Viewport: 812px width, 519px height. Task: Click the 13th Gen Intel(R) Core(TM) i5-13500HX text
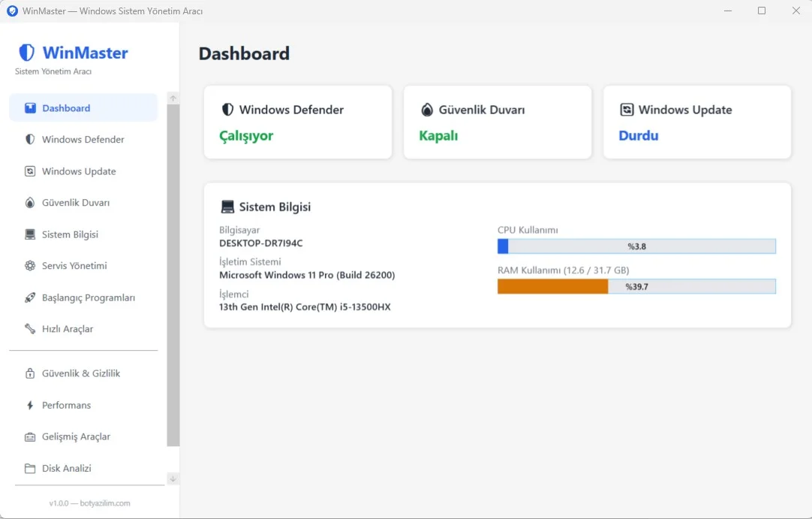[305, 307]
